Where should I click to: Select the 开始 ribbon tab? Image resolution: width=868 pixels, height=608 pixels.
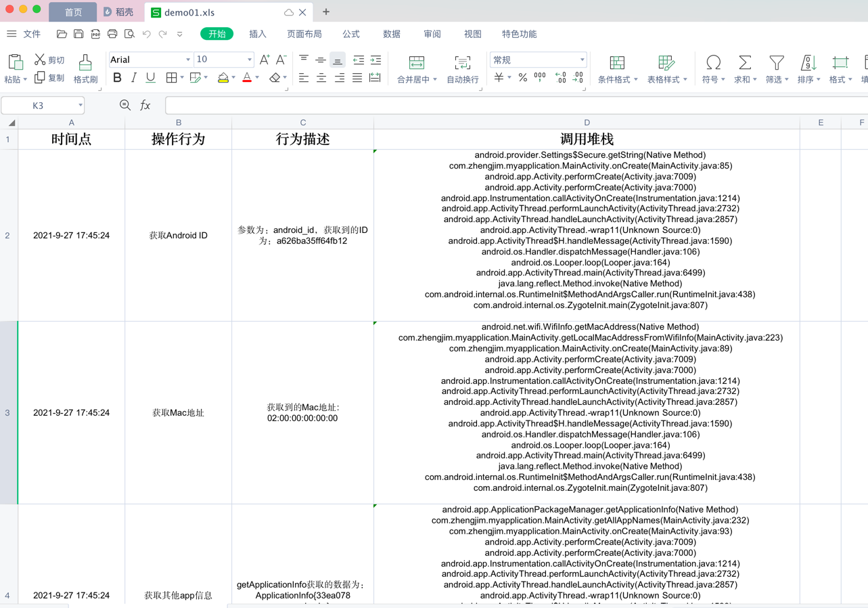tap(217, 34)
